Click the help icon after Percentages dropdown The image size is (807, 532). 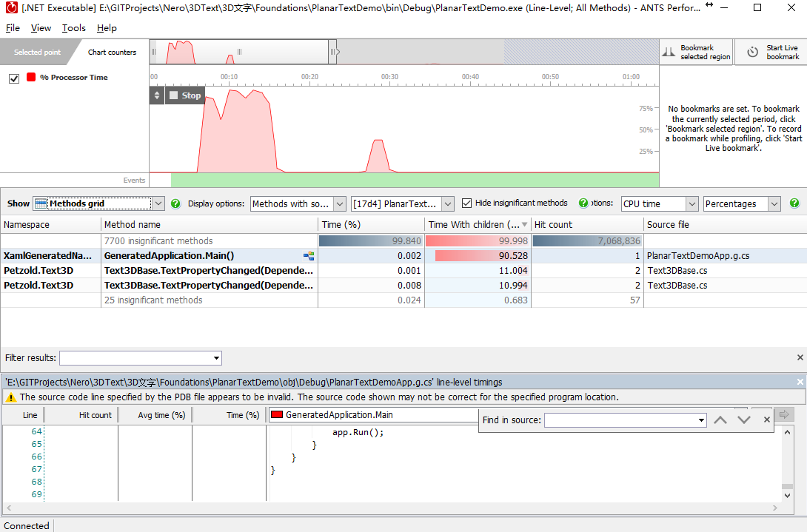click(x=794, y=203)
